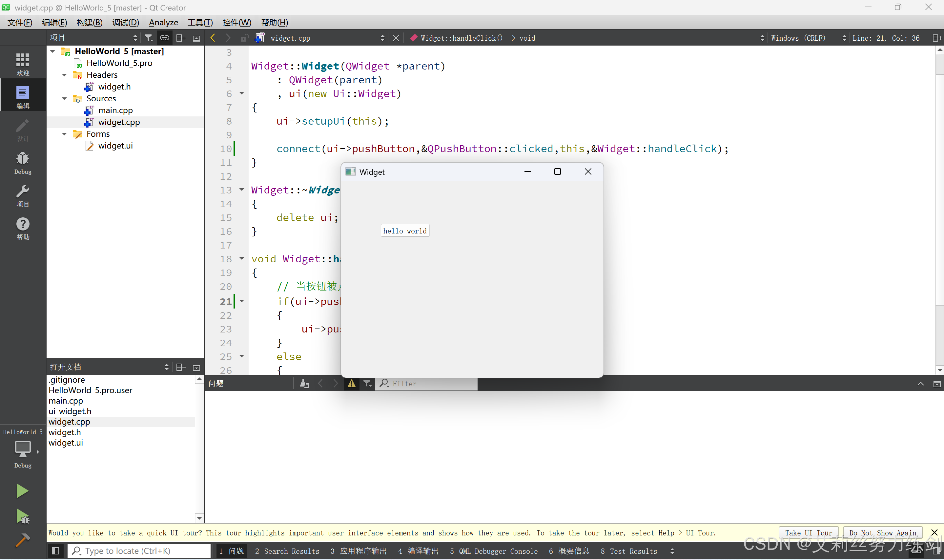944x560 pixels.
Task: Click the filter tree icon in the Projects pane
Action: pos(149,38)
